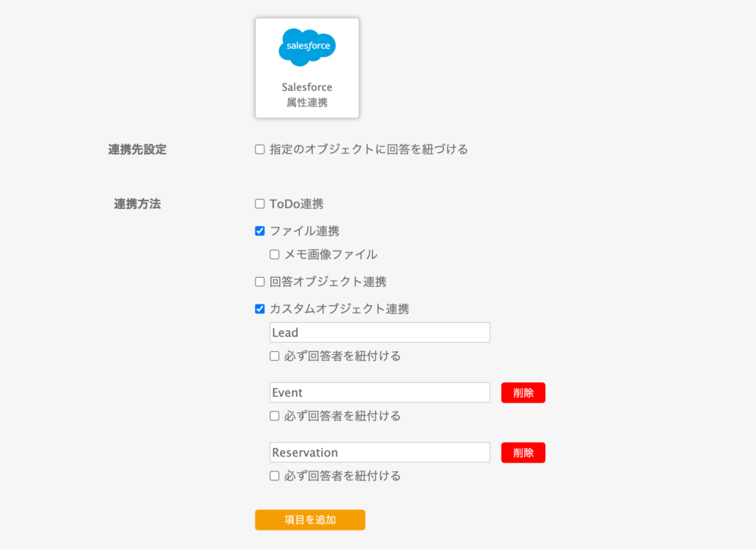756x549 pixels.
Task: Click the 連携先設定 section label
Action: tap(137, 149)
